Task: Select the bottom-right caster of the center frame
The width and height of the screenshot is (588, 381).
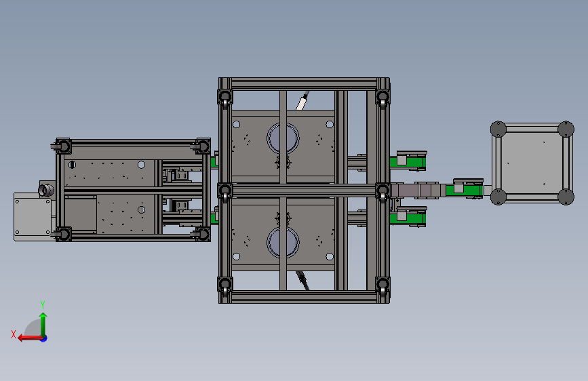Action: click(x=383, y=286)
